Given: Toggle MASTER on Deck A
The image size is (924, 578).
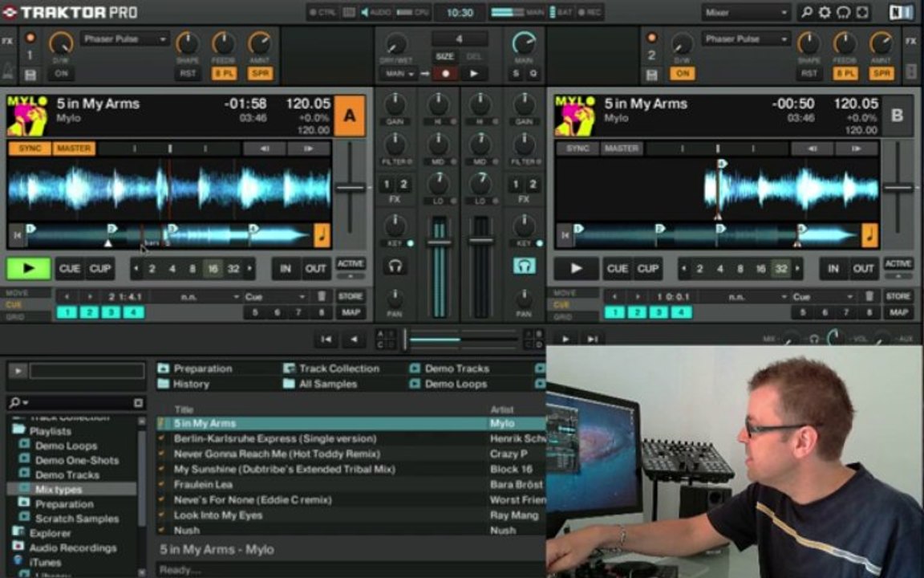Looking at the screenshot, I should point(74,149).
